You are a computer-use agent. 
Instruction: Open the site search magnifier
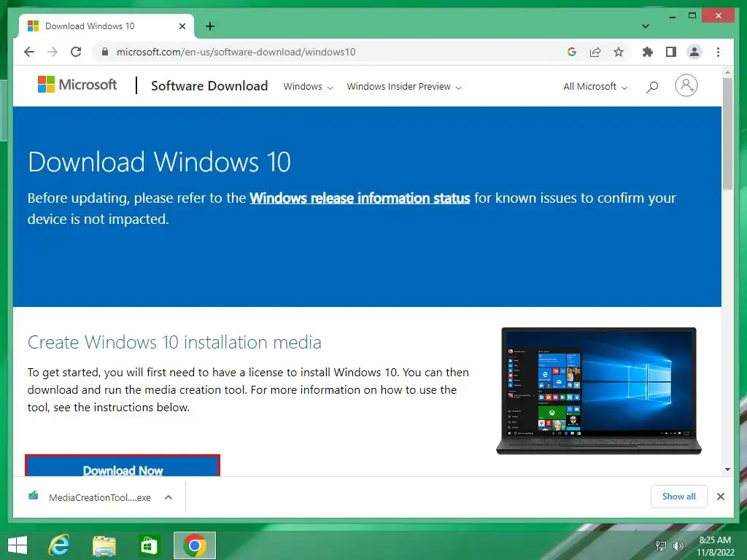pos(652,87)
